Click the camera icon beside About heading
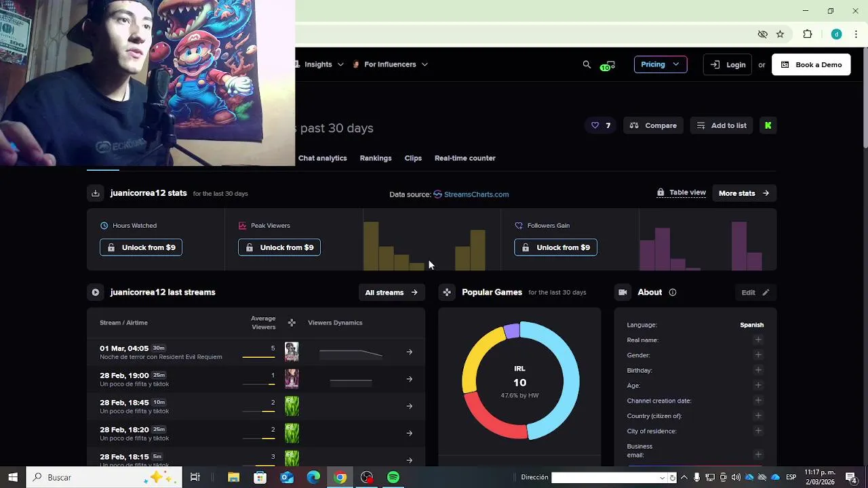Screen dimensions: 868x488 click(623, 292)
